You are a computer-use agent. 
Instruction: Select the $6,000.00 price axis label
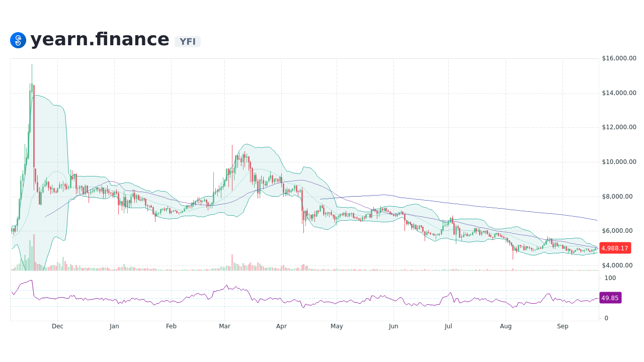pyautogui.click(x=617, y=231)
